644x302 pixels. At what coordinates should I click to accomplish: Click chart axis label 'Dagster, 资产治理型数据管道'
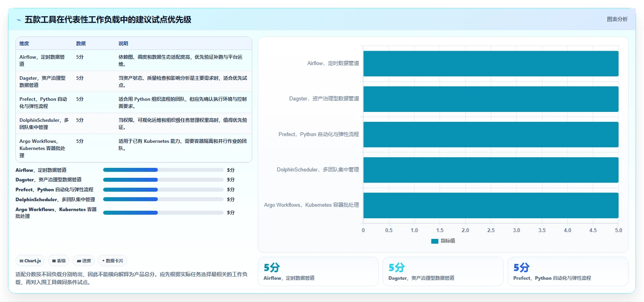pos(324,98)
